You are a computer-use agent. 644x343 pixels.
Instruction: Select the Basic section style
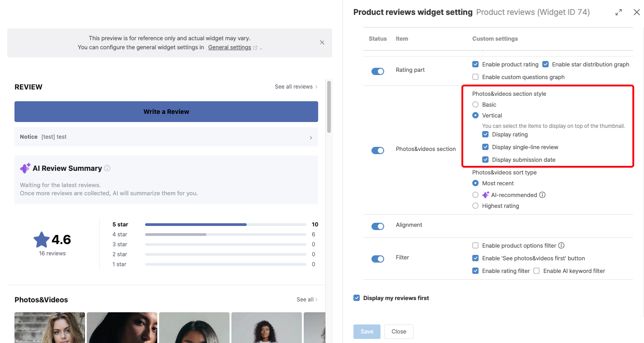475,104
